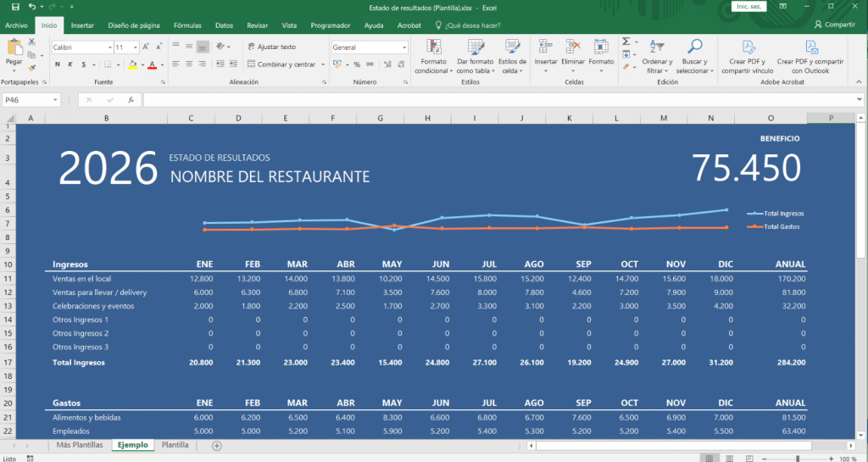Screen dimensions: 868x462
Task: Click the decrease indent icon
Action: (220, 64)
